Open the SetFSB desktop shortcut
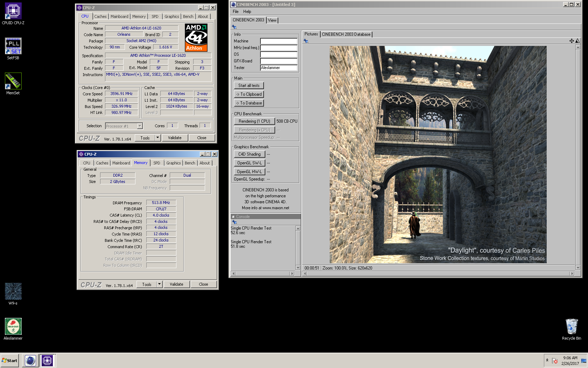 pyautogui.click(x=13, y=49)
